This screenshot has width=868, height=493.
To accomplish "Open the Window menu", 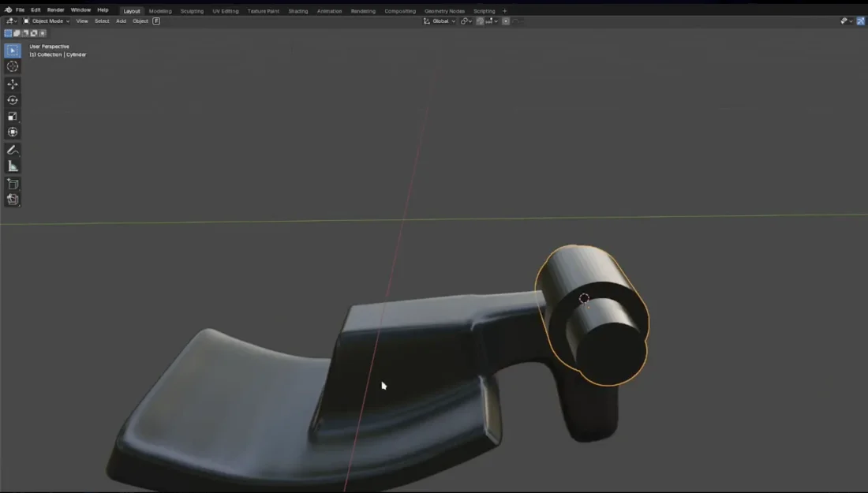I will (x=80, y=10).
